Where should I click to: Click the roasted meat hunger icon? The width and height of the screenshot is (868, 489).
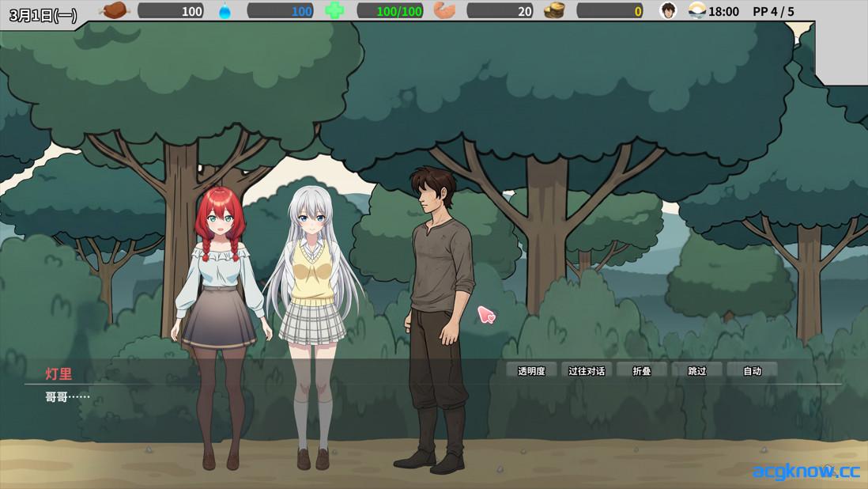click(x=115, y=10)
